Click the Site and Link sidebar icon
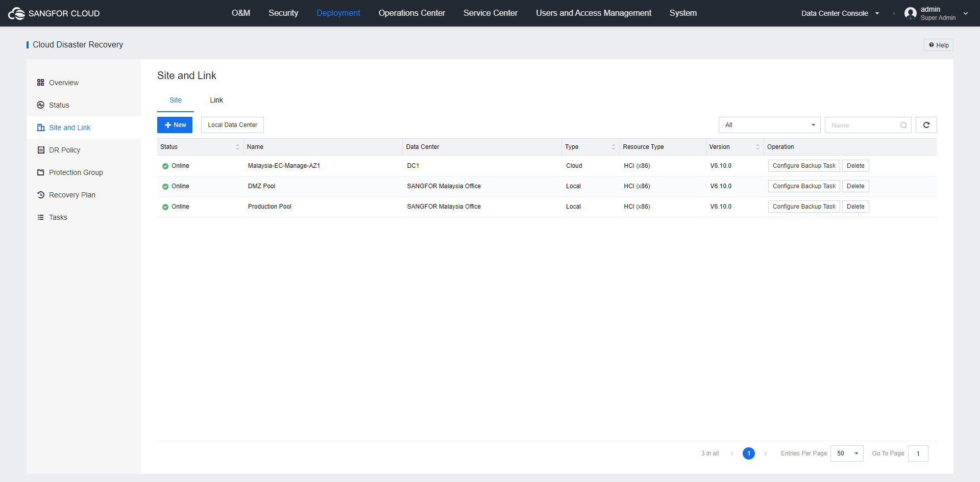Screen dimensions: 980x482 [x=41, y=128]
